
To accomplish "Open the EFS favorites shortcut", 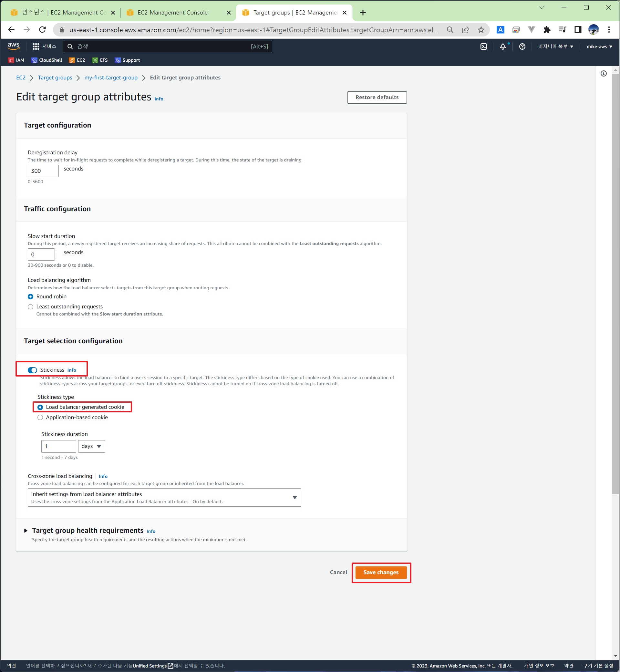I will pyautogui.click(x=100, y=60).
